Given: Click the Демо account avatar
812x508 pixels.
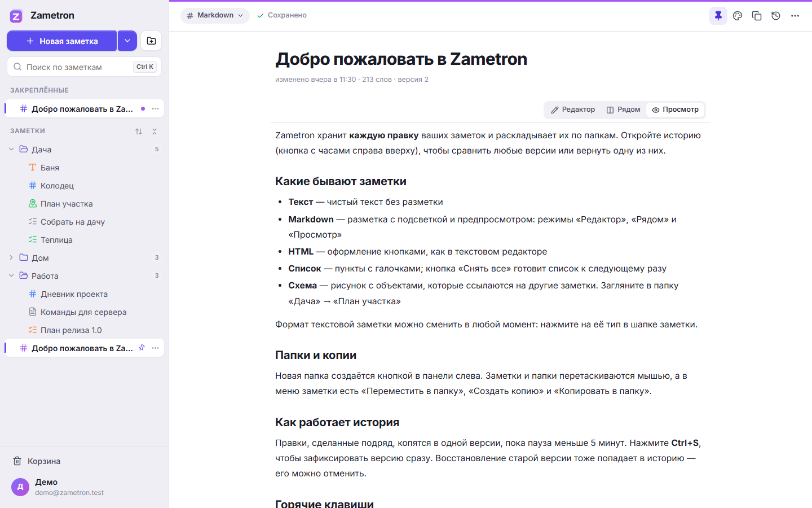Looking at the screenshot, I should [x=20, y=487].
